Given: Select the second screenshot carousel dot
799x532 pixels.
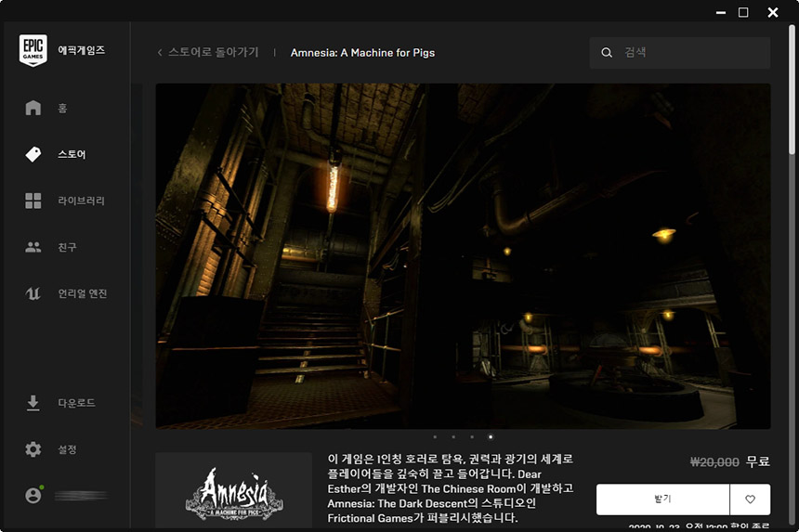Looking at the screenshot, I should [x=453, y=436].
